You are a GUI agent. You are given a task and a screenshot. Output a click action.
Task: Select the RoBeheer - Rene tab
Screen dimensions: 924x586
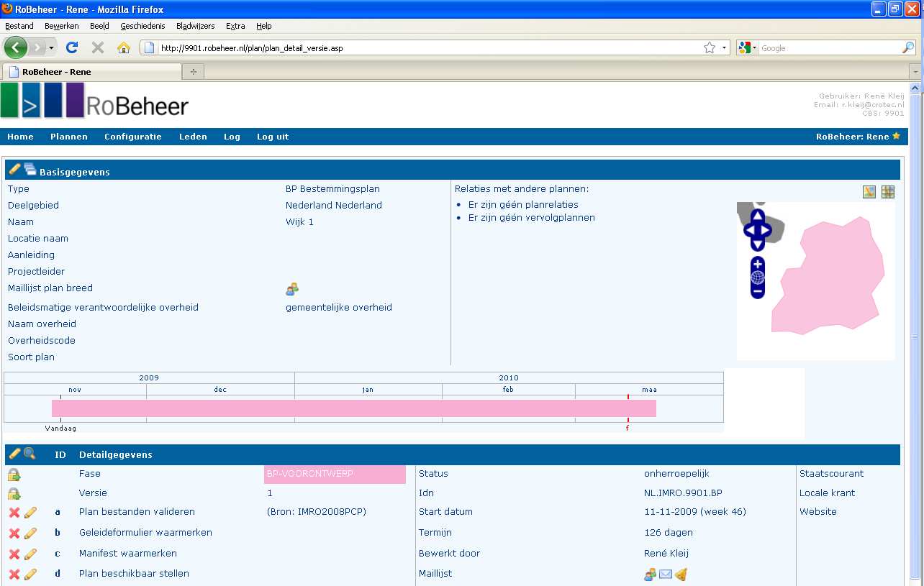pos(92,71)
